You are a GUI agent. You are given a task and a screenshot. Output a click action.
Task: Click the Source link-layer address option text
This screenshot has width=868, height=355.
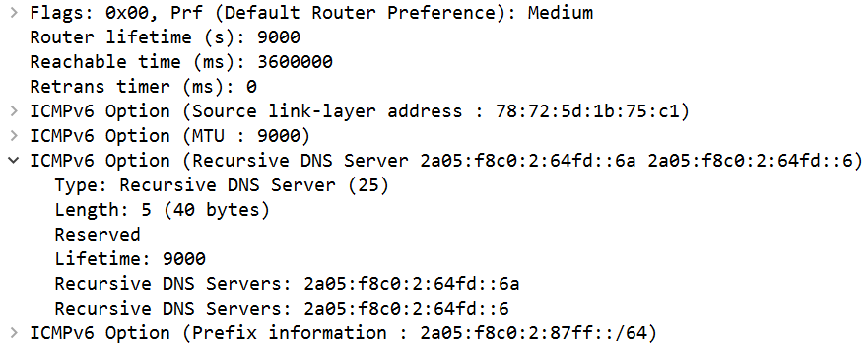point(360,111)
